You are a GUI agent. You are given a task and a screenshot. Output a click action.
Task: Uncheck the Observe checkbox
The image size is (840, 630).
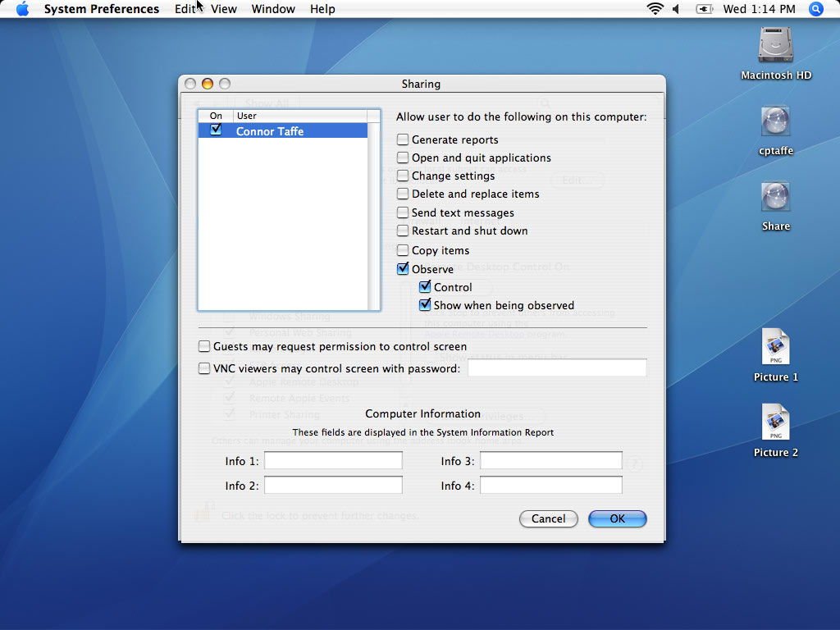[x=403, y=268]
